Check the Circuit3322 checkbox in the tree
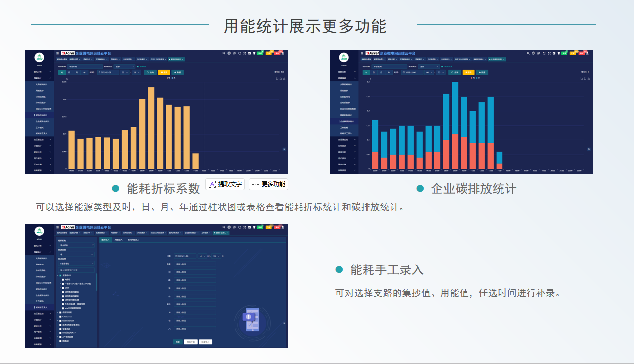This screenshot has height=364, width=634. [60, 316]
